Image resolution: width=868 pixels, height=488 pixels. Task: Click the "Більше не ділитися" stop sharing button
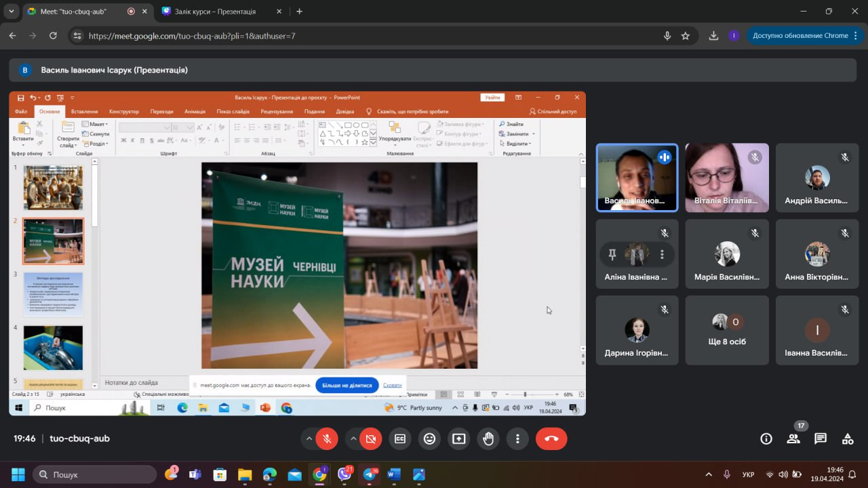click(347, 385)
